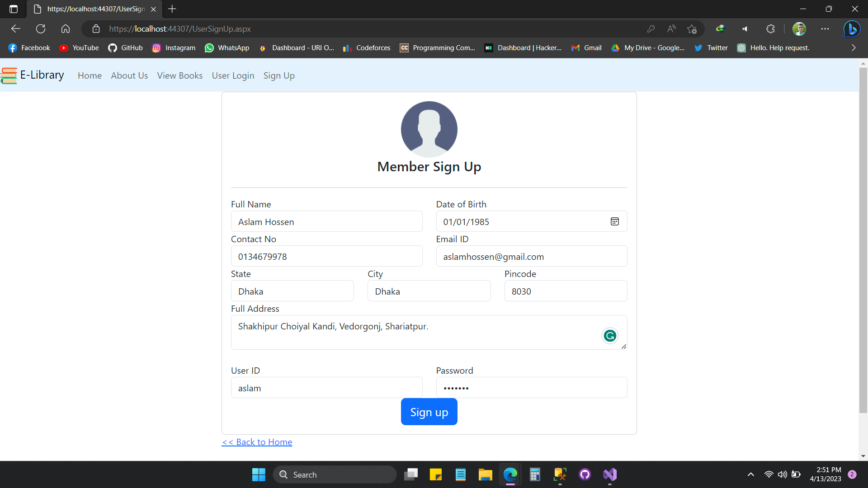The image size is (868, 488).
Task: Click the E-Library logo
Action: tap(32, 75)
